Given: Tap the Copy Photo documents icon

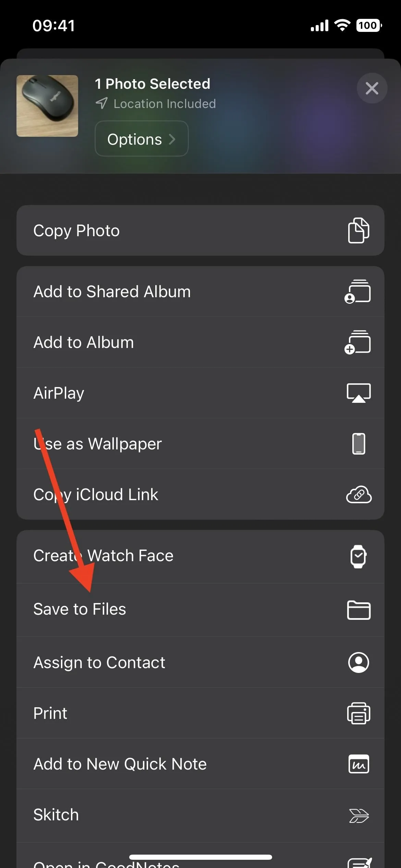Looking at the screenshot, I should pos(359,230).
